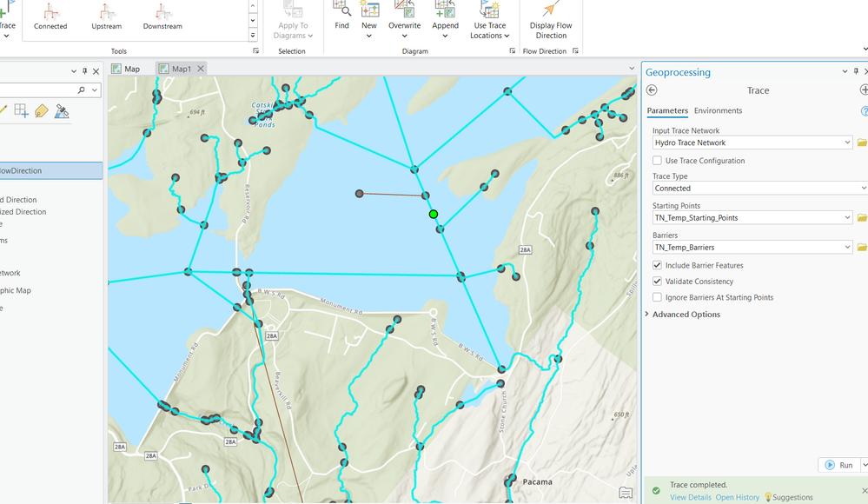Click the green starting point on map

(x=434, y=214)
